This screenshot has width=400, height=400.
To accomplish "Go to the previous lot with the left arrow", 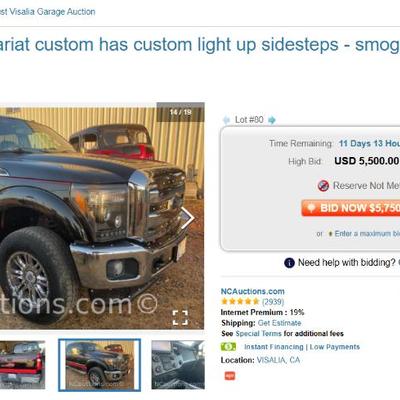I will tap(226, 120).
